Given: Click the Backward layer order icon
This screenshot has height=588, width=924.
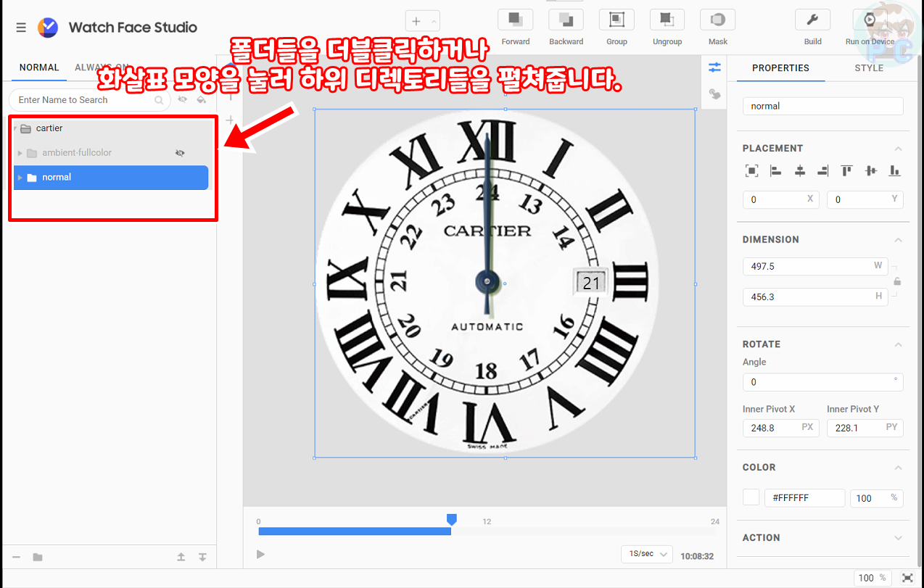Looking at the screenshot, I should coord(566,20).
